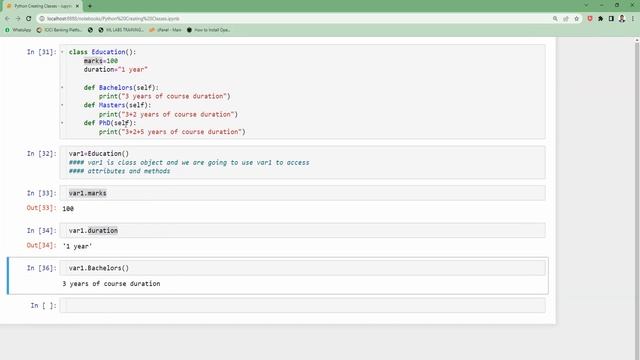The height and width of the screenshot is (360, 640).
Task: Reload the notebook page
Action: (29, 18)
